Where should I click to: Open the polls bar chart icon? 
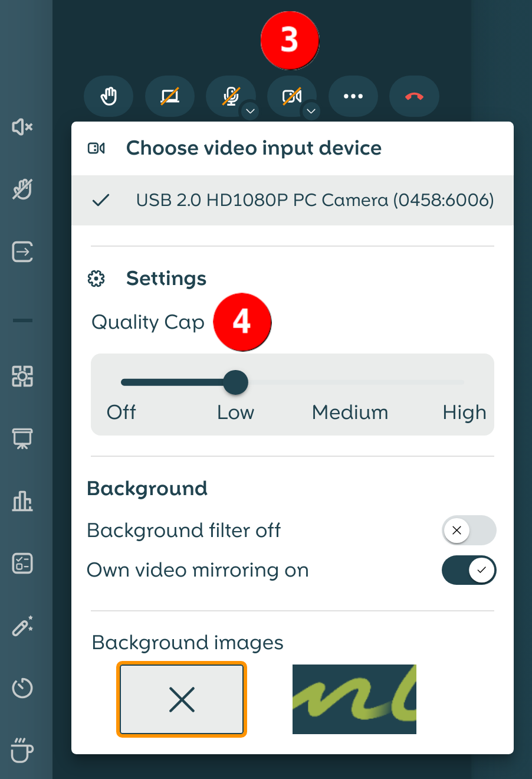pyautogui.click(x=22, y=501)
